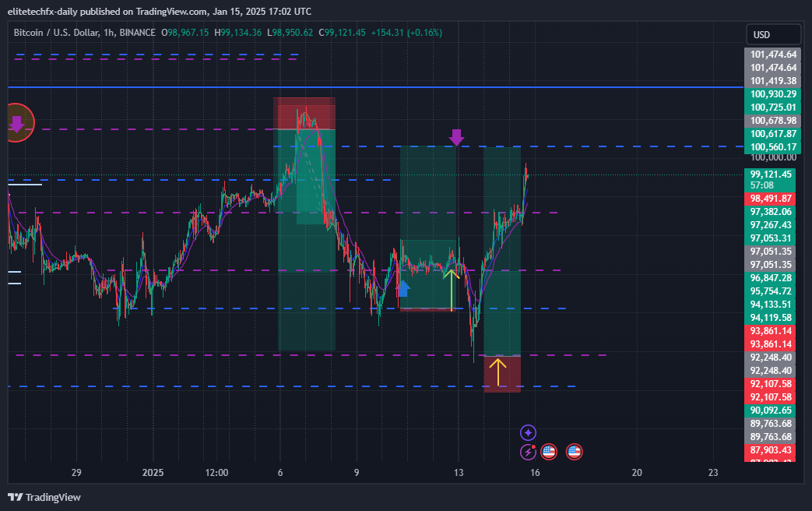The height and width of the screenshot is (511, 812).
Task: Click the 23 date label on time axis
Action: pyautogui.click(x=713, y=473)
